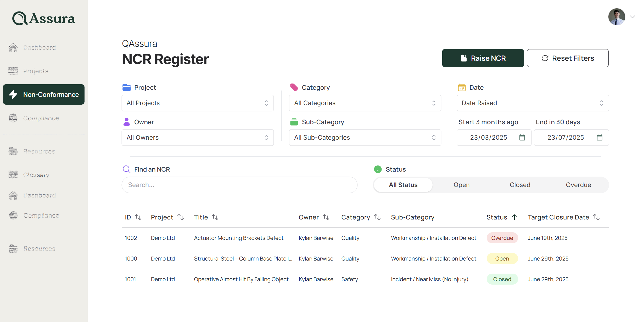This screenshot has height=322, width=644.
Task: Click the green Sub-Category icon
Action: [294, 122]
